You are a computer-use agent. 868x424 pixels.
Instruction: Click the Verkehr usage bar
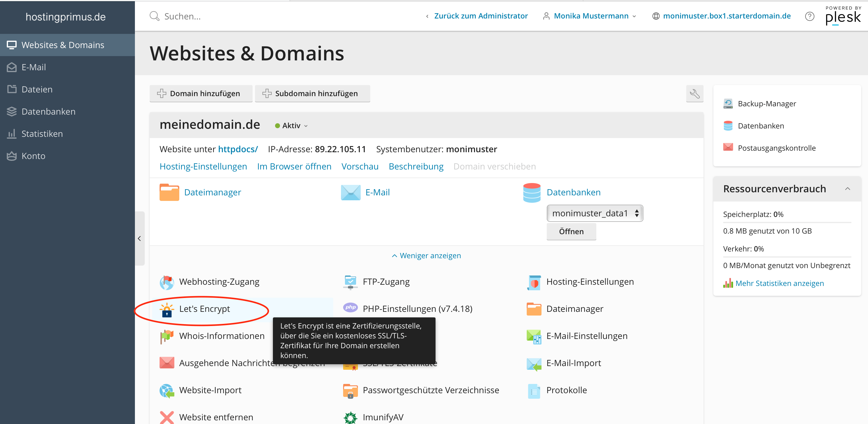[x=787, y=257]
